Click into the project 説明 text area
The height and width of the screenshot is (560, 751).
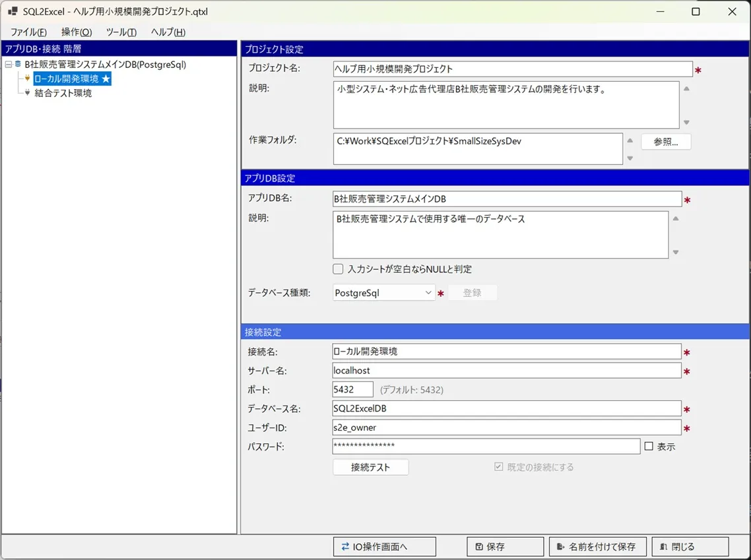click(x=506, y=105)
